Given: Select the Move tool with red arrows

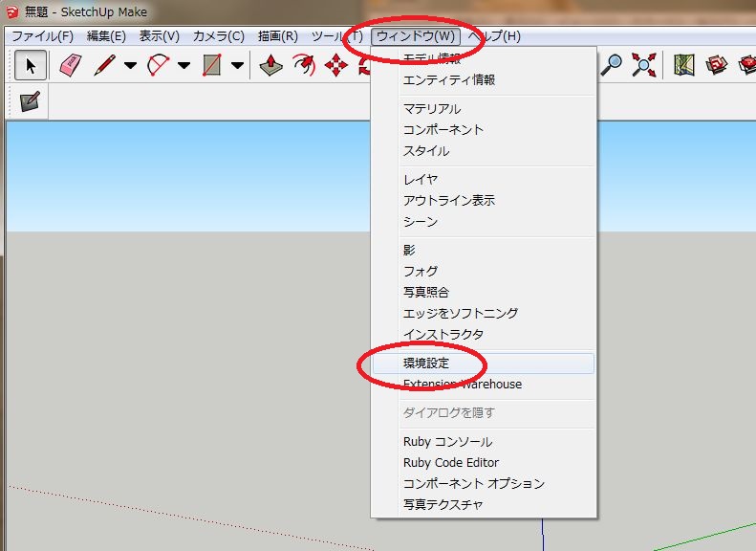Looking at the screenshot, I should tap(336, 65).
